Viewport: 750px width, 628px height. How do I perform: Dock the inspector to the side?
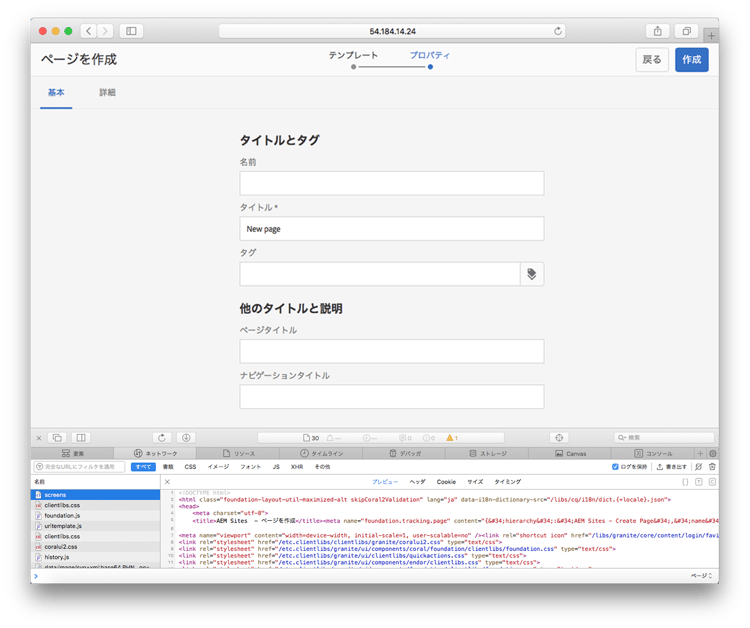[x=81, y=438]
